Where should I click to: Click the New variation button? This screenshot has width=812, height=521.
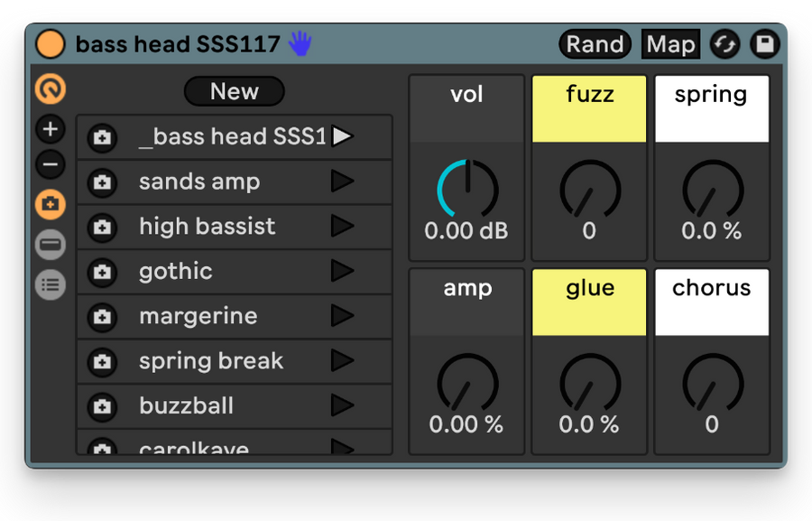(x=234, y=91)
